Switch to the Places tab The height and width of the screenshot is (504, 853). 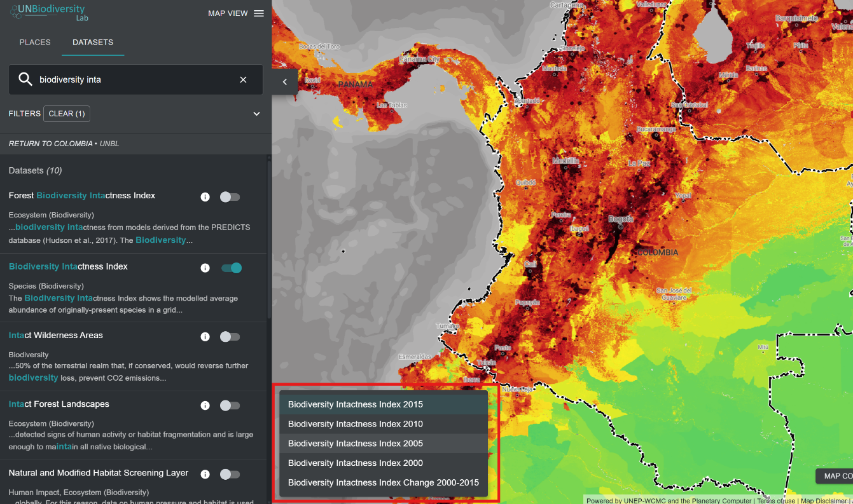point(35,43)
